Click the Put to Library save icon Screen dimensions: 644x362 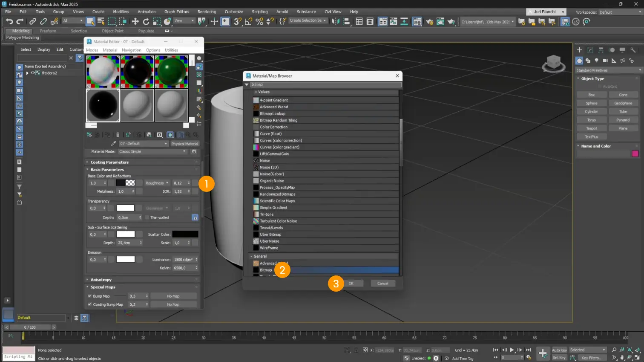coord(148,135)
